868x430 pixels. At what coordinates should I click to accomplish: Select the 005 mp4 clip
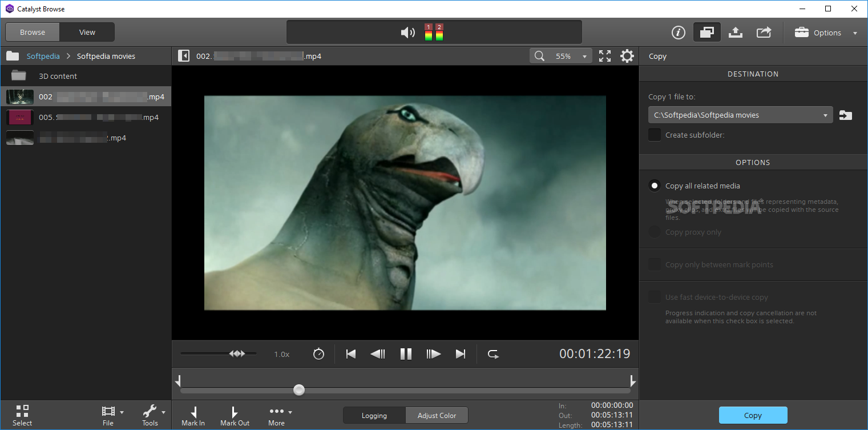pyautogui.click(x=86, y=117)
